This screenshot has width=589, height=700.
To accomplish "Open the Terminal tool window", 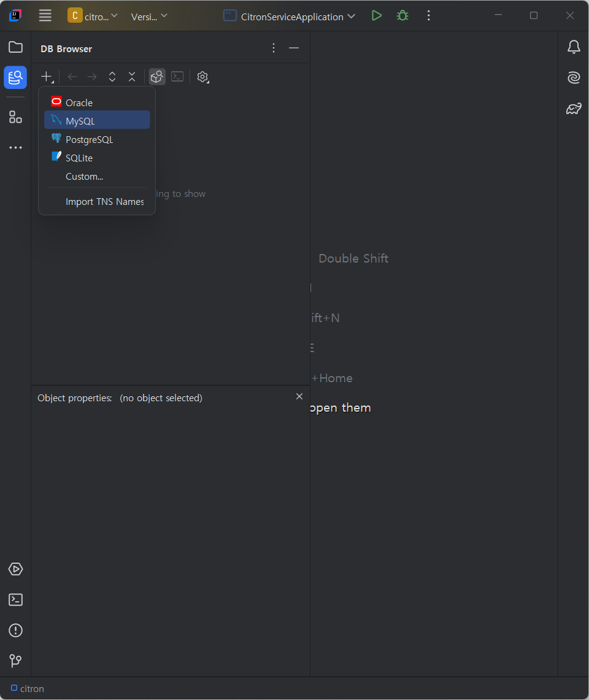I will 15,599.
